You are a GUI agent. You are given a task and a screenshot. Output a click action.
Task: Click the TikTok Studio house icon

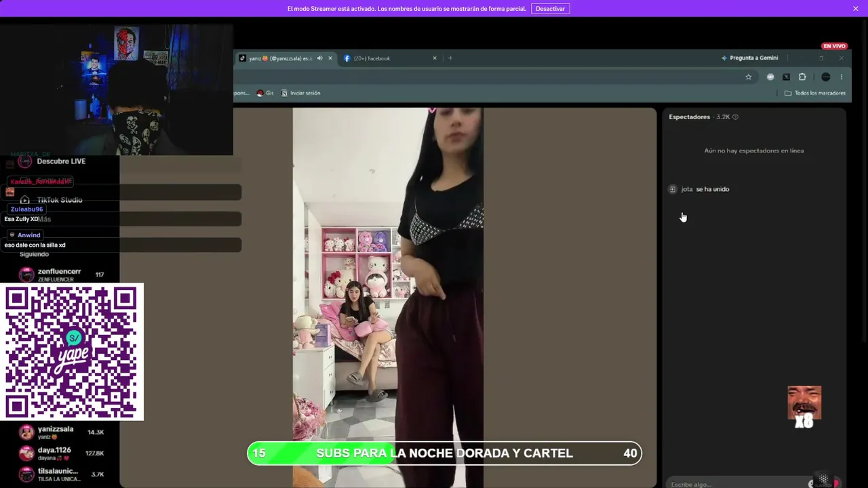pos(25,200)
